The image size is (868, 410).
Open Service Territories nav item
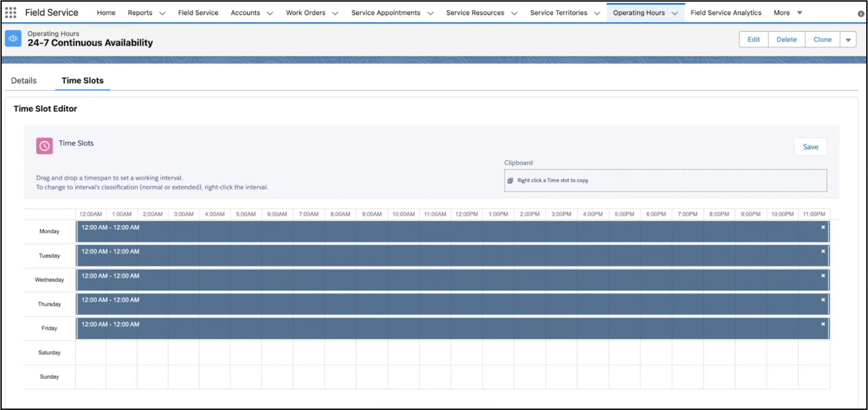tap(558, 13)
